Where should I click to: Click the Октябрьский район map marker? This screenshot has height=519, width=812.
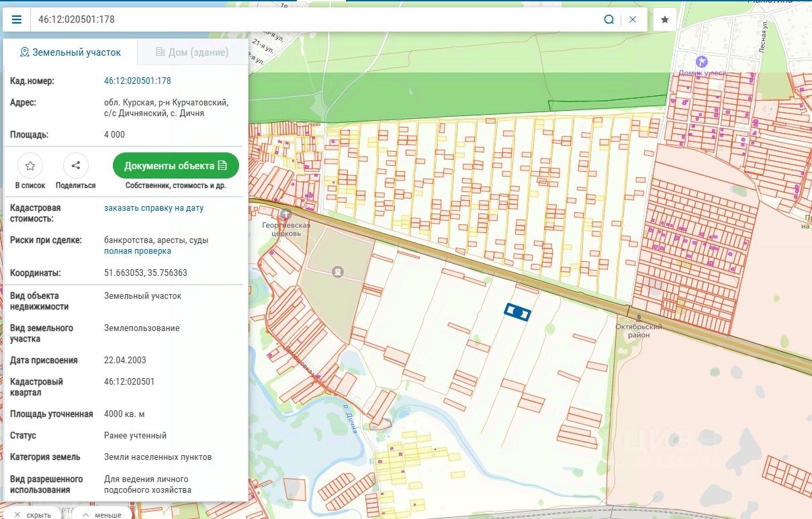pos(639,316)
